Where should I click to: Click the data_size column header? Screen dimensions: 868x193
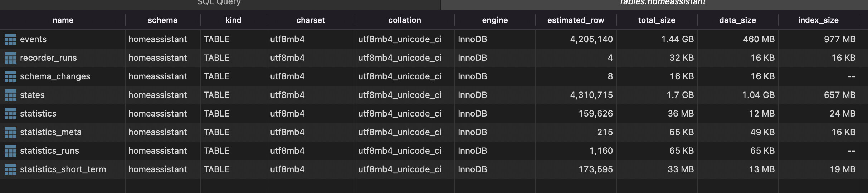pos(737,20)
